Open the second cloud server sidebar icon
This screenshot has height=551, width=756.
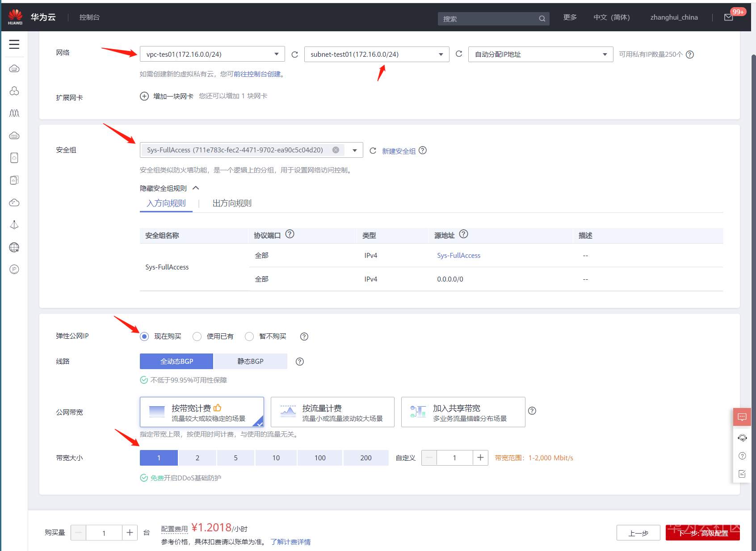tap(14, 135)
